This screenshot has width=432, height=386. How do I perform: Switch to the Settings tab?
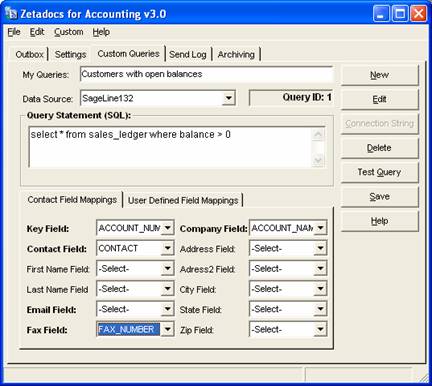70,54
